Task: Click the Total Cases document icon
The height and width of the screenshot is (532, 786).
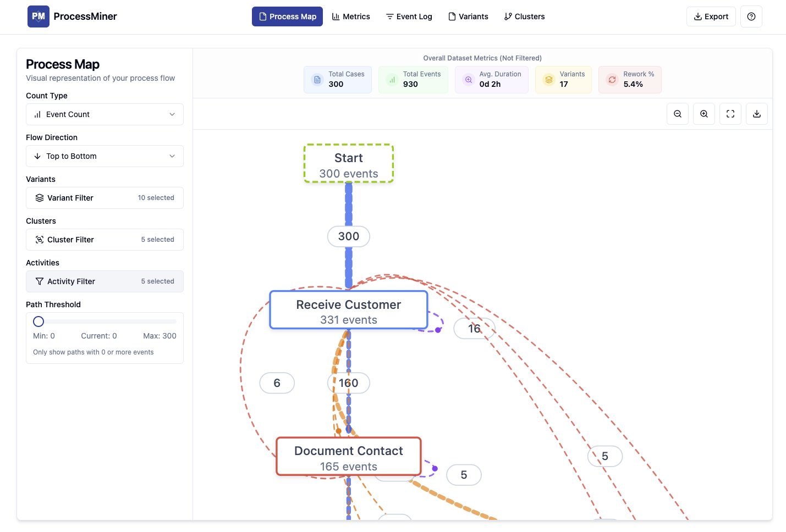Action: (317, 80)
